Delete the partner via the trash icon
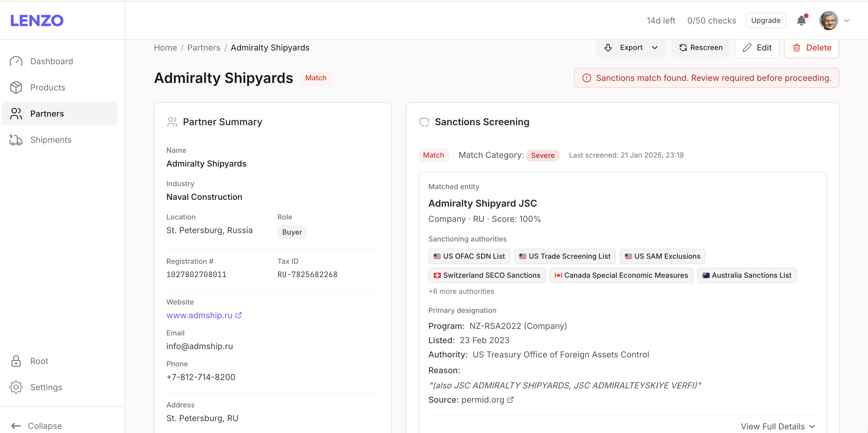The image size is (868, 433). (797, 48)
